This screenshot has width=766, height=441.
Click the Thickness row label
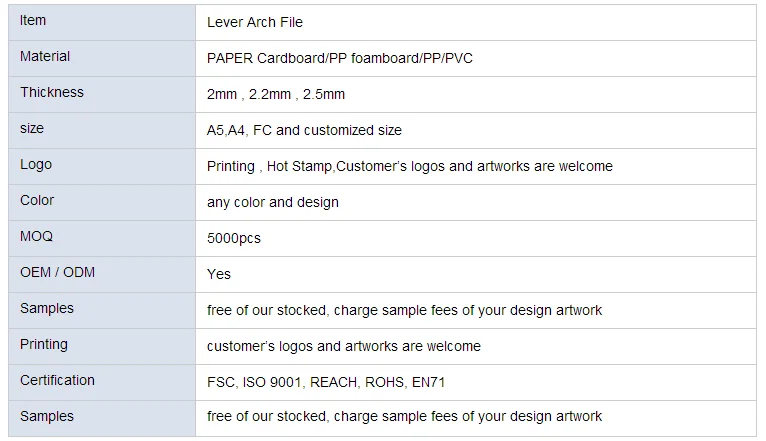point(52,93)
